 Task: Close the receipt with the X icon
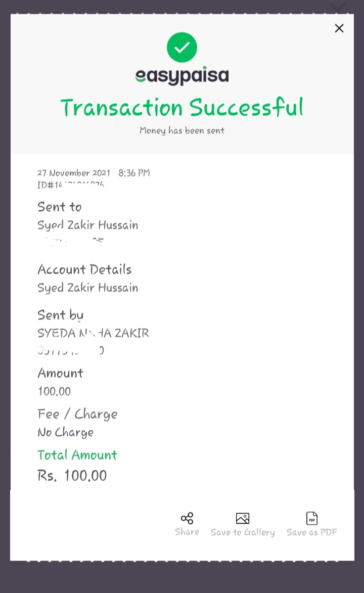coord(339,28)
